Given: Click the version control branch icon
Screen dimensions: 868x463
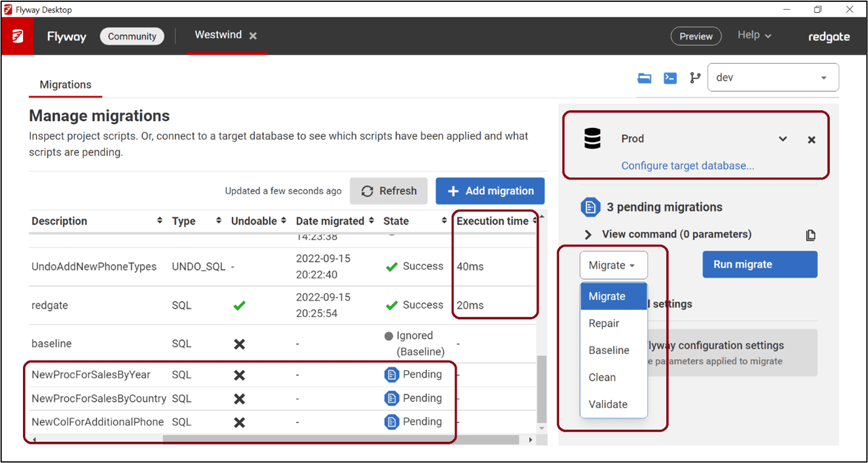Looking at the screenshot, I should coord(695,77).
